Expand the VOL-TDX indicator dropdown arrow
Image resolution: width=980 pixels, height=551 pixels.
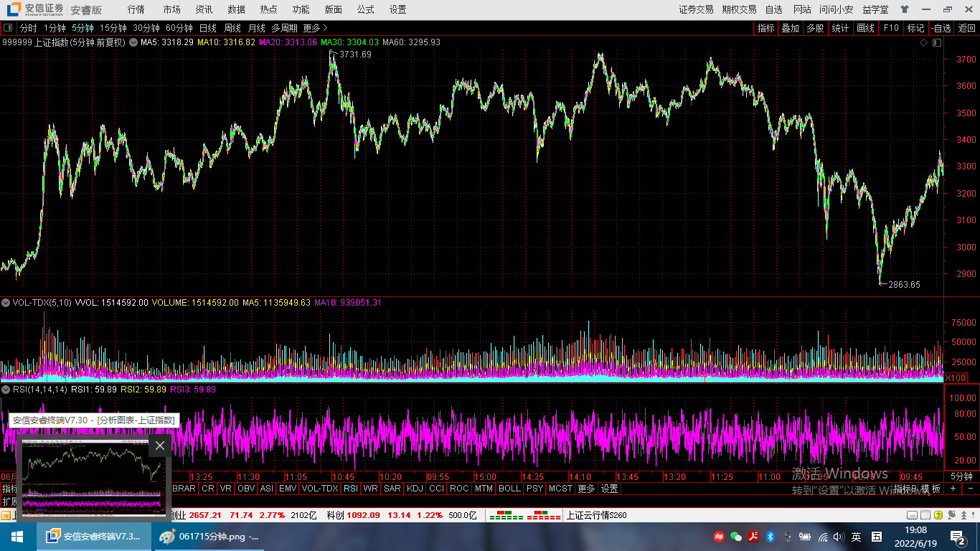pos(6,303)
